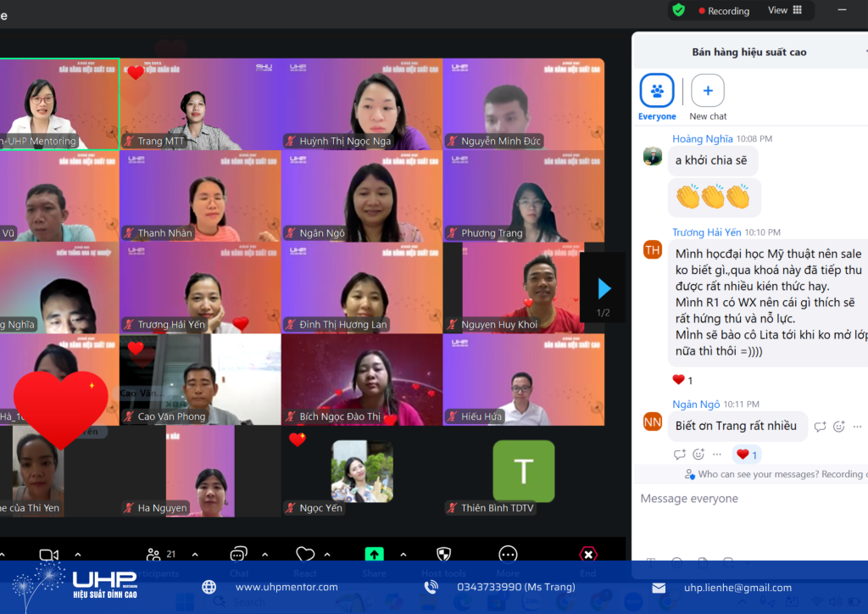Click the green Share screen icon
Screen dimensions: 868x614
tap(374, 555)
